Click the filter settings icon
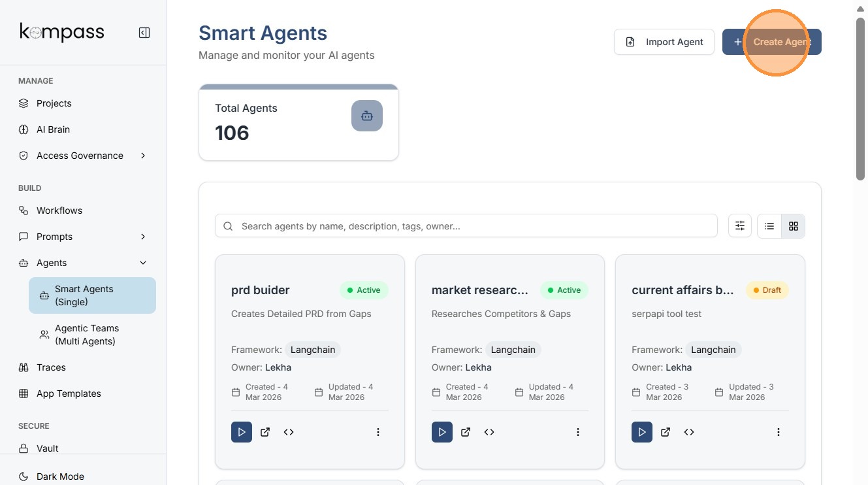The image size is (868, 485). tap(740, 226)
